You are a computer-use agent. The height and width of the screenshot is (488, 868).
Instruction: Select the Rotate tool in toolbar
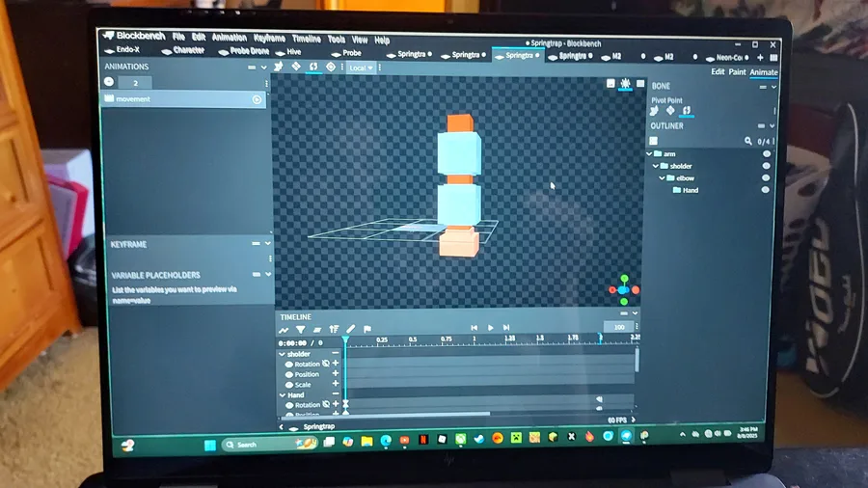coord(313,67)
